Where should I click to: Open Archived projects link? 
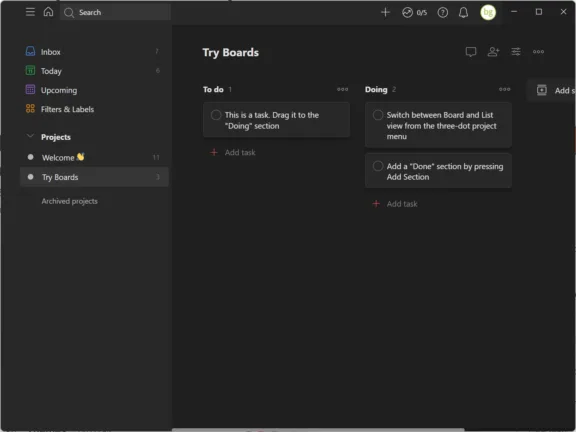click(x=69, y=201)
